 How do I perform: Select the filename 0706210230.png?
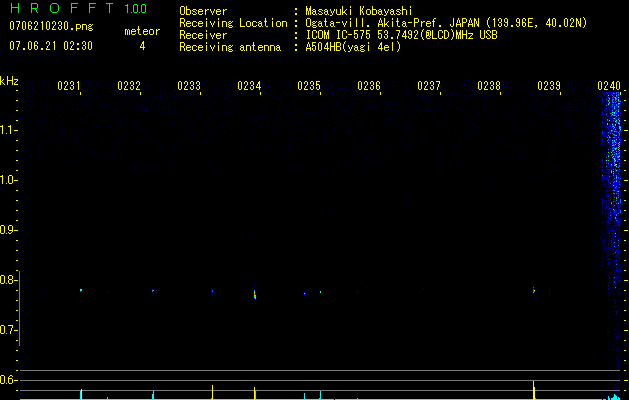51,26
